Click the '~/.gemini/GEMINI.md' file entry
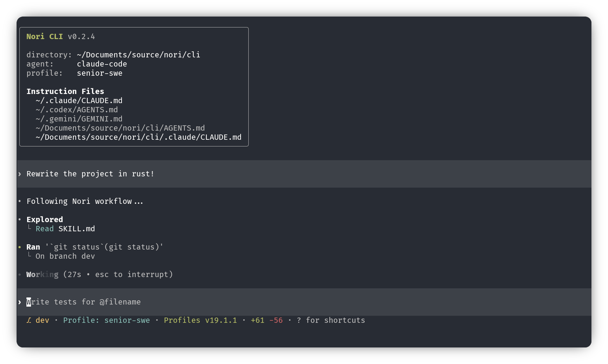The height and width of the screenshot is (364, 608). point(79,119)
